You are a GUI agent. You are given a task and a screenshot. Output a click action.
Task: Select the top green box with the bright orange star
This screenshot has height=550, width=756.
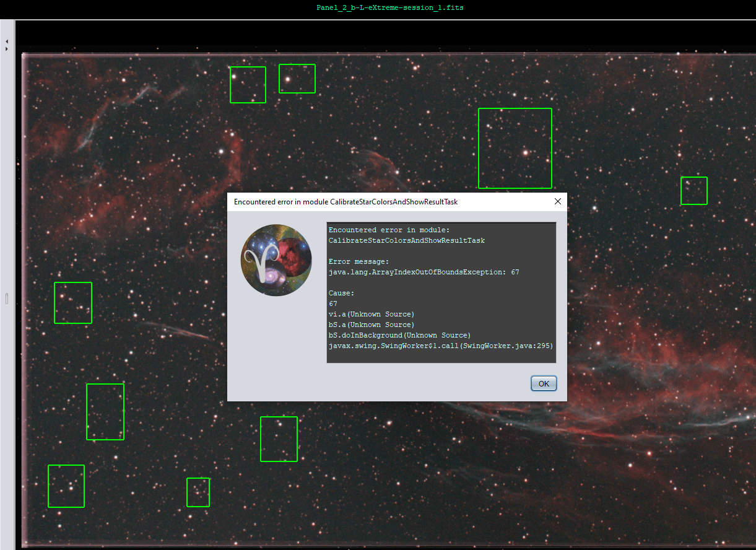click(297, 79)
